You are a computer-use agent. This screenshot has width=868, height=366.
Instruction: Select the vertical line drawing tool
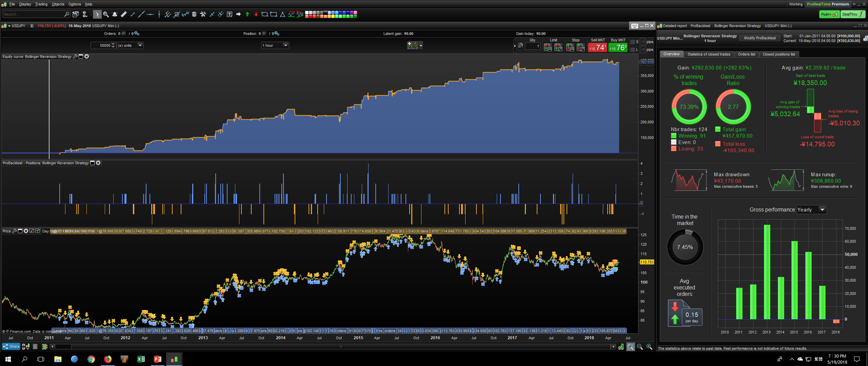pos(159,14)
